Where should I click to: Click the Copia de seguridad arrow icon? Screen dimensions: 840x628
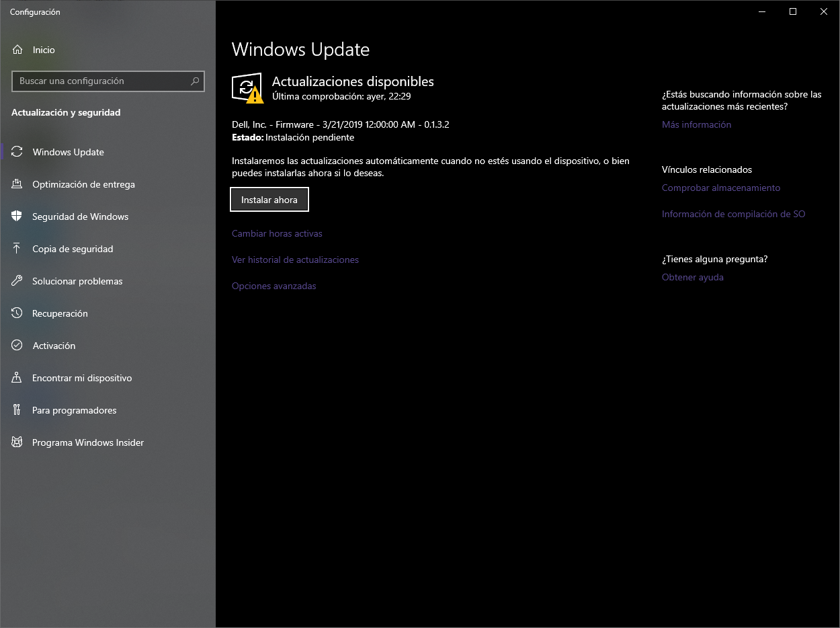[17, 249]
